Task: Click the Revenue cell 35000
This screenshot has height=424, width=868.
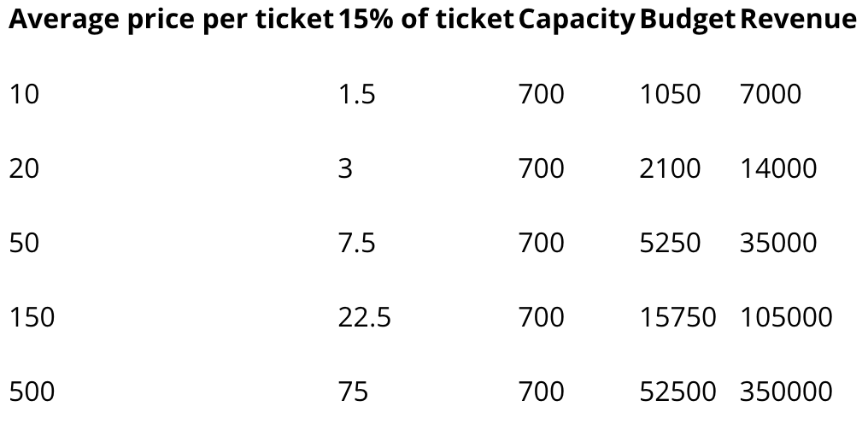Action: click(778, 242)
